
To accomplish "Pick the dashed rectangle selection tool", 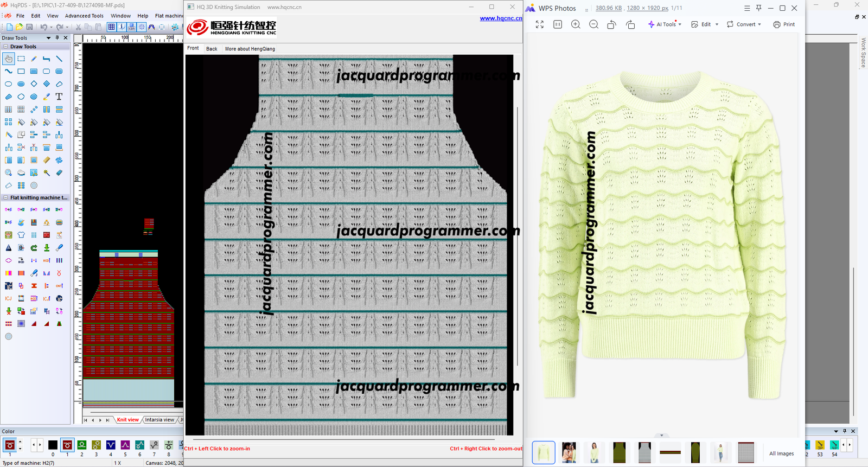I will (21, 59).
